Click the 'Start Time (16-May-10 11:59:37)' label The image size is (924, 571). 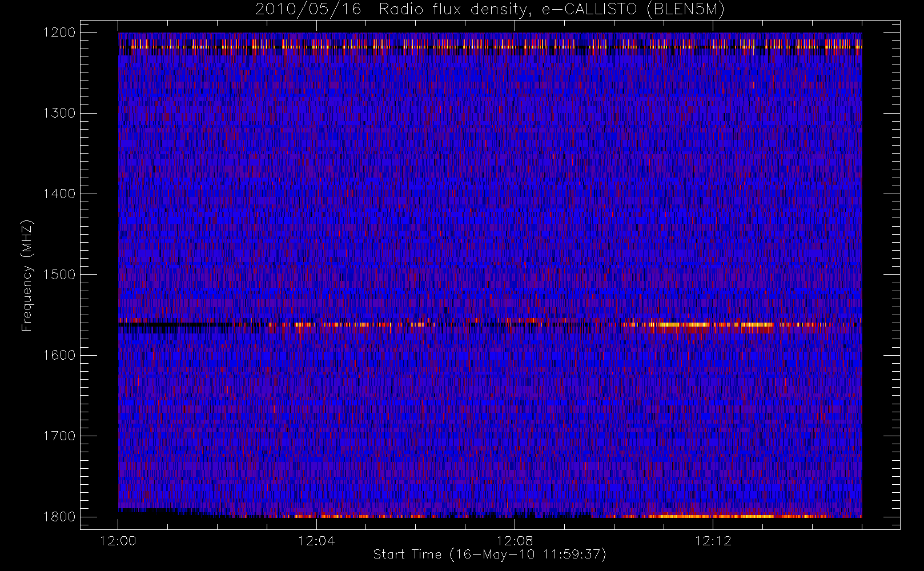[x=490, y=554]
